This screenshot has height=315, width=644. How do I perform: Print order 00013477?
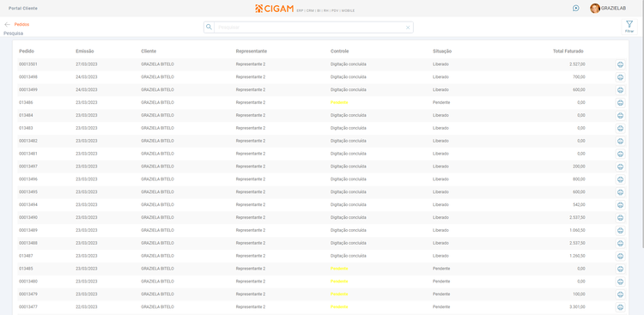click(620, 306)
